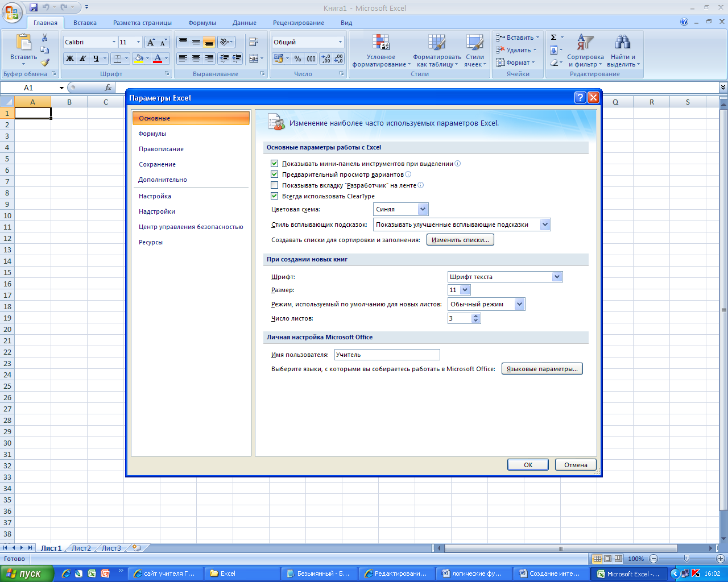
Task: Click Языковые параметры button
Action: click(542, 369)
